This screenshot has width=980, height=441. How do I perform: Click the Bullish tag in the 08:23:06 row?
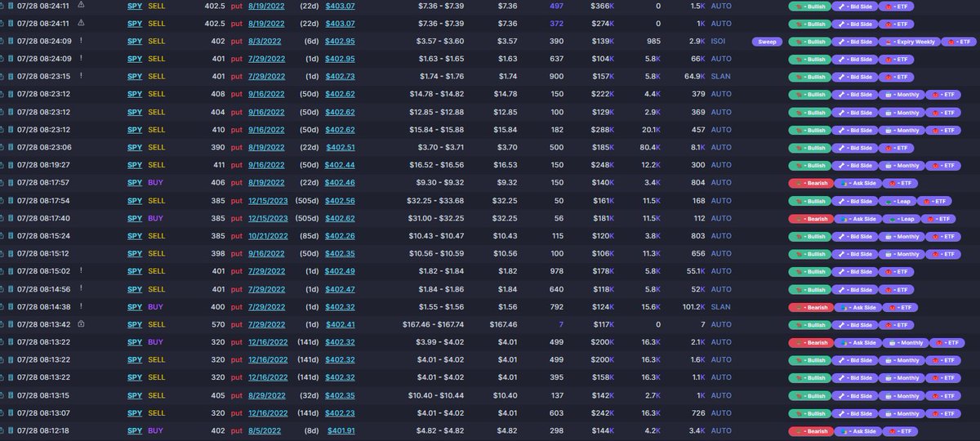click(x=809, y=148)
